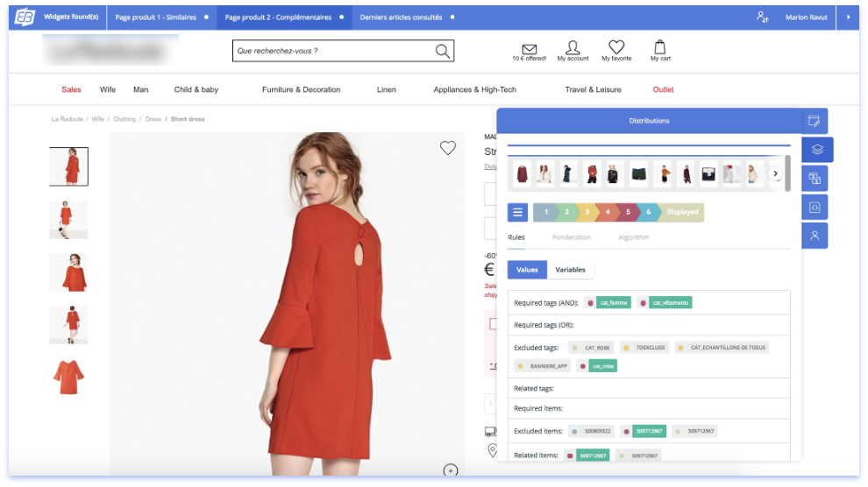Open the user profile sidebar icon
868x487 pixels.
pyautogui.click(x=815, y=236)
